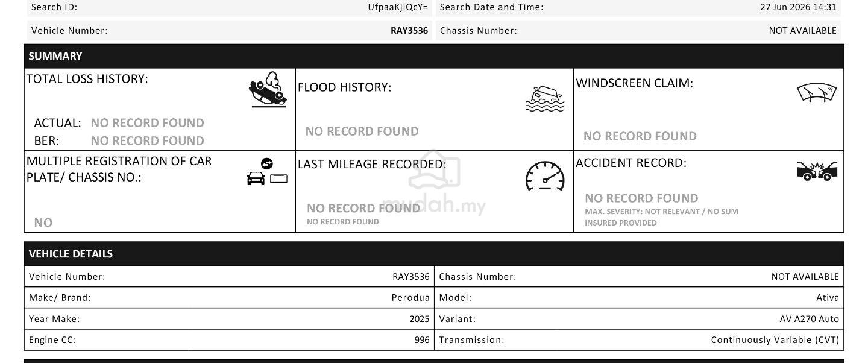
Task: Click the mudah.my watermark logo
Action: click(x=434, y=184)
